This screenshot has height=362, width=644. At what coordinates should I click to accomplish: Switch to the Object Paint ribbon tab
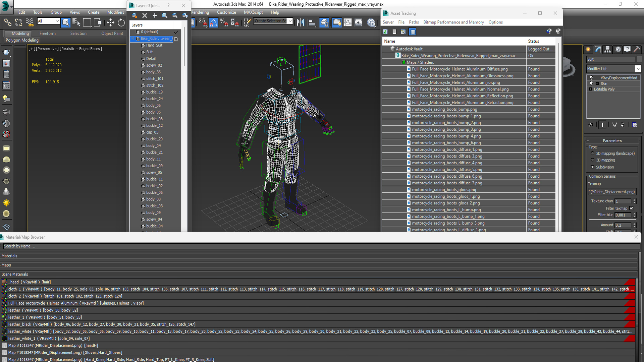pyautogui.click(x=112, y=34)
